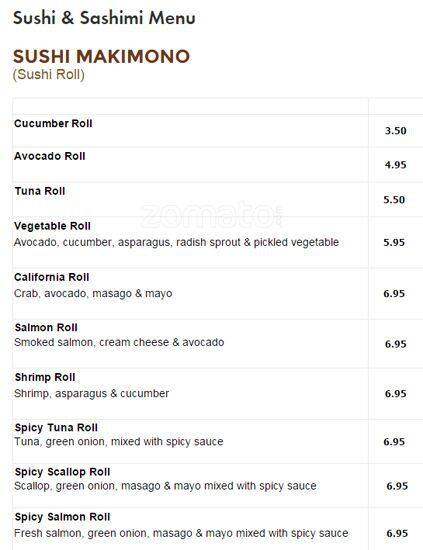This screenshot has width=423, height=550.
Task: Click the Vegetable Roll ingredients description
Action: coord(176,242)
